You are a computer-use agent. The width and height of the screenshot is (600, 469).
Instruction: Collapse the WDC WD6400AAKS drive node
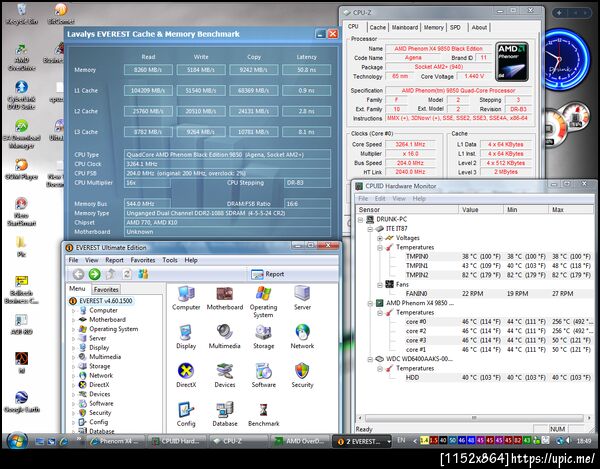click(x=370, y=359)
